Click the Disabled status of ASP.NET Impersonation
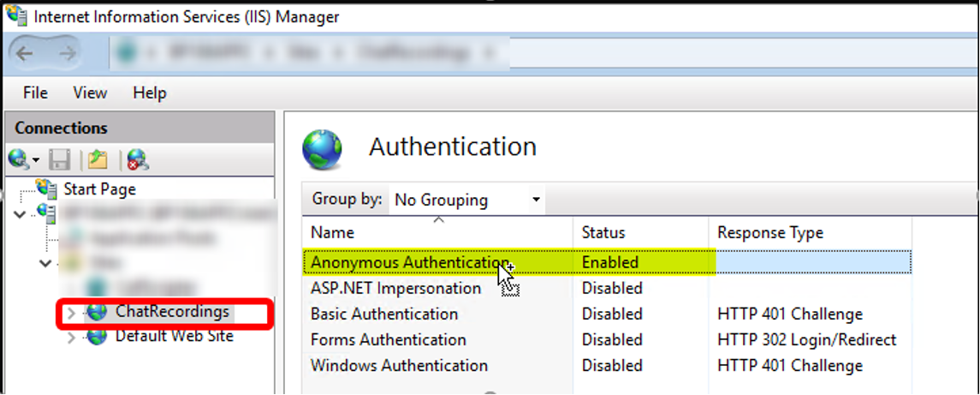 click(x=613, y=289)
